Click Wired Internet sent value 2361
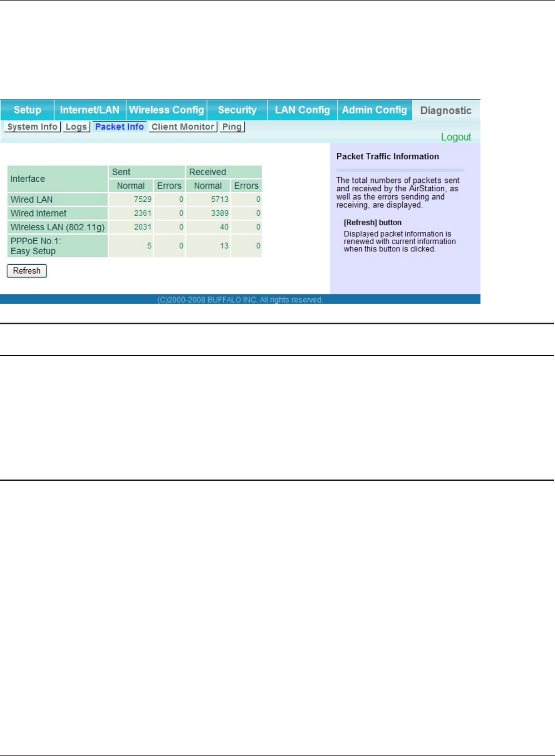Viewport: 555px width, 756px height. (142, 213)
